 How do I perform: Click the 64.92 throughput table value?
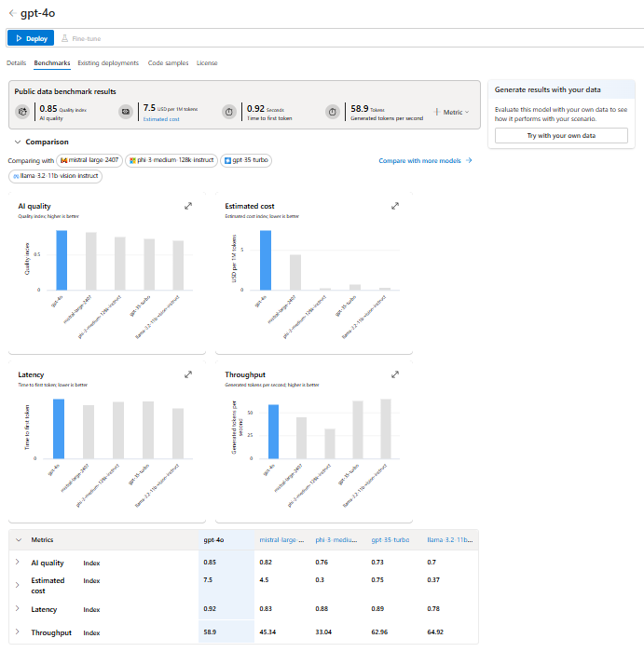(435, 632)
